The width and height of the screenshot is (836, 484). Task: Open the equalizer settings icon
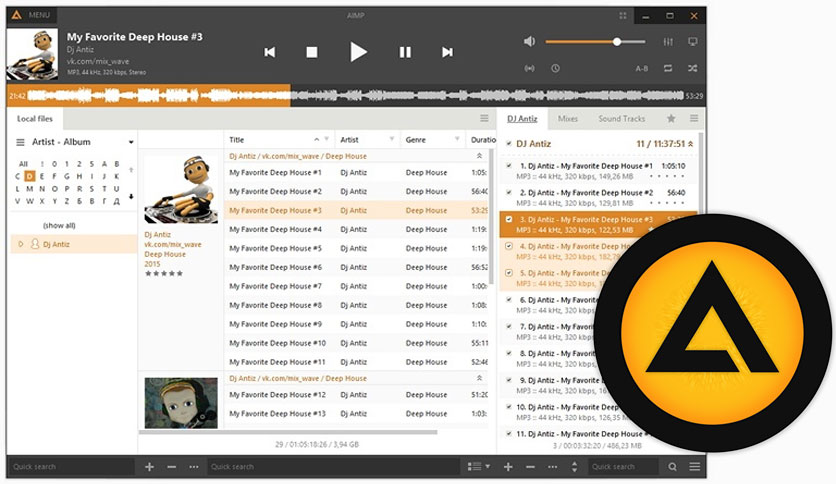pos(668,42)
